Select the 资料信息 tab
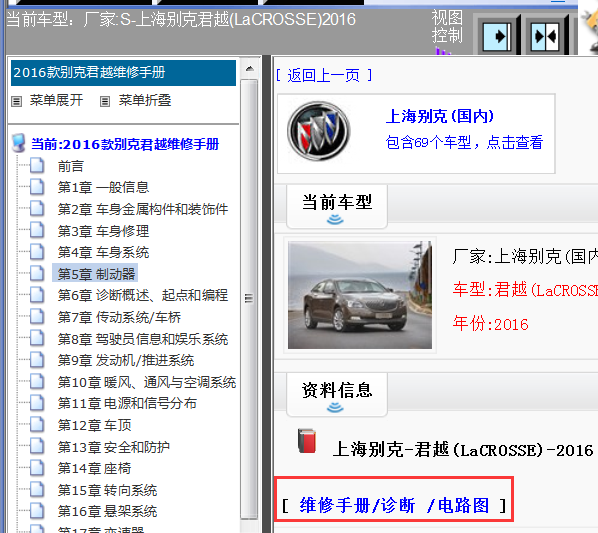 (337, 395)
